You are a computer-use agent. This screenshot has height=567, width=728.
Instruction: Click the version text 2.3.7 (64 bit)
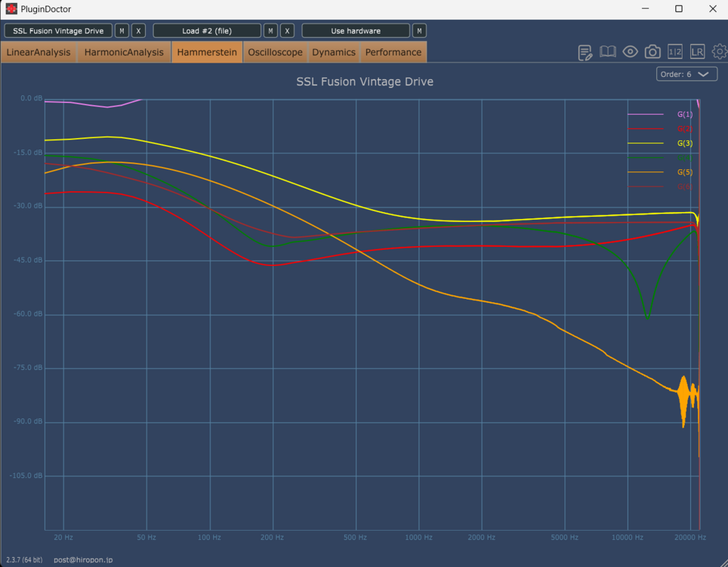pyautogui.click(x=24, y=560)
